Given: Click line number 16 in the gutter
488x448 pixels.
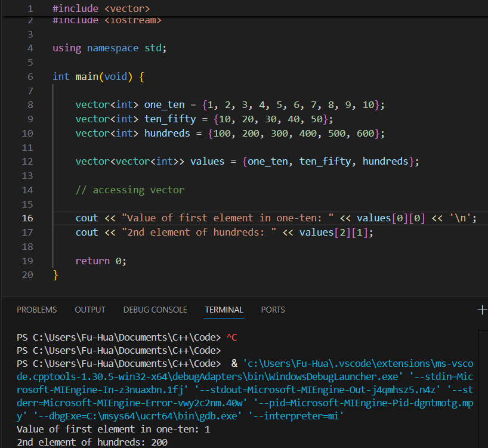Looking at the screenshot, I should 28,218.
